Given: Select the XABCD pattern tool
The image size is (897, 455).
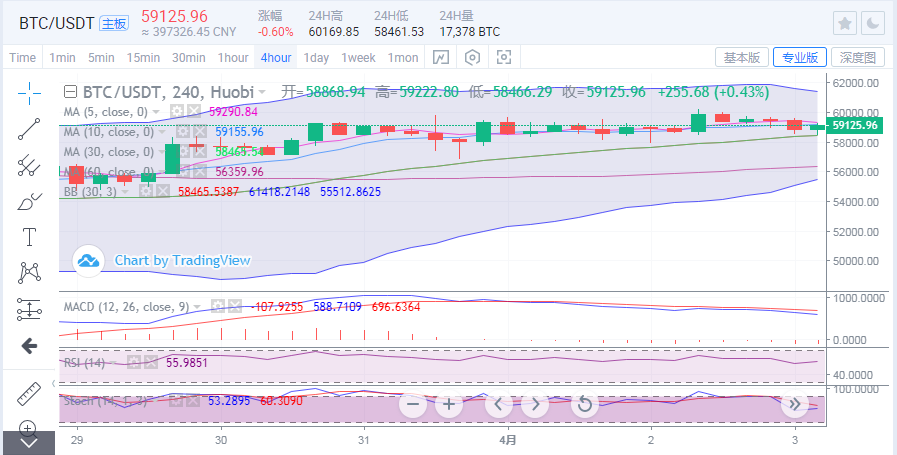Looking at the screenshot, I should [28, 273].
